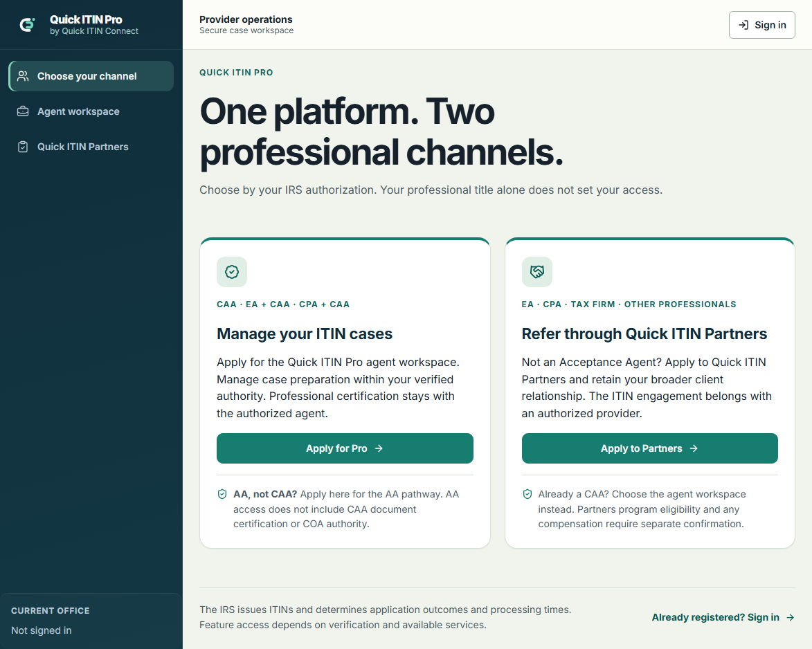This screenshot has height=649, width=812.
Task: Click the Quick ITIN Pro logo icon
Action: click(27, 24)
